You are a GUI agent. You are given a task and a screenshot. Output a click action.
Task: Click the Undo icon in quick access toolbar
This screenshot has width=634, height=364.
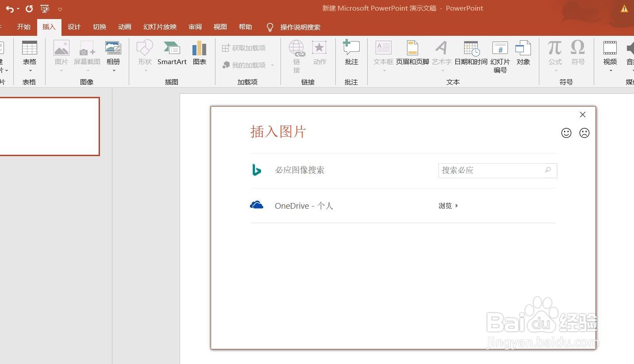click(x=9, y=9)
